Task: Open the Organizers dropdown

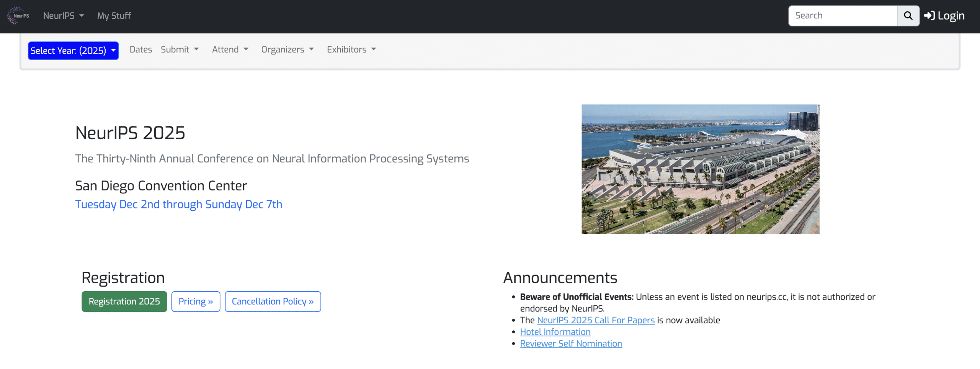Action: (287, 49)
